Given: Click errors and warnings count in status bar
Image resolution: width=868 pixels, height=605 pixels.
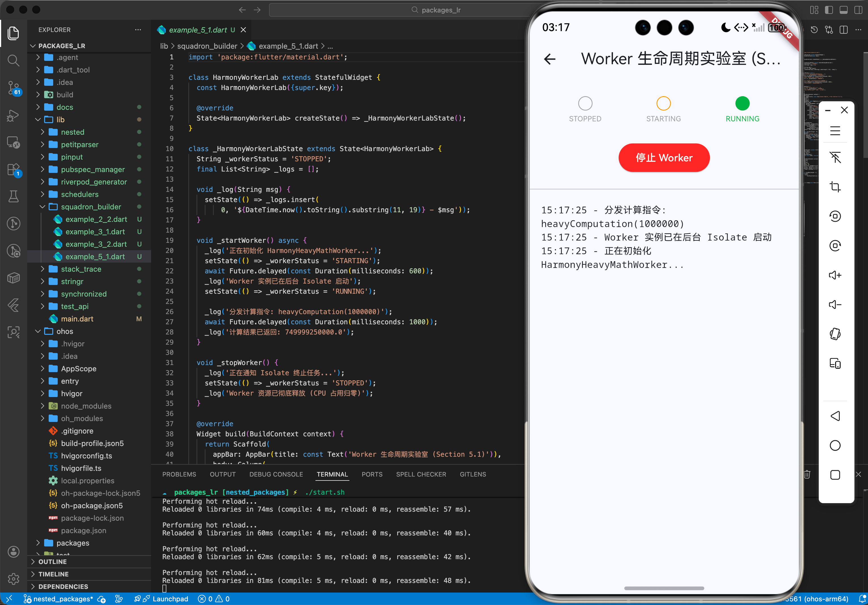Looking at the screenshot, I should pos(214,599).
